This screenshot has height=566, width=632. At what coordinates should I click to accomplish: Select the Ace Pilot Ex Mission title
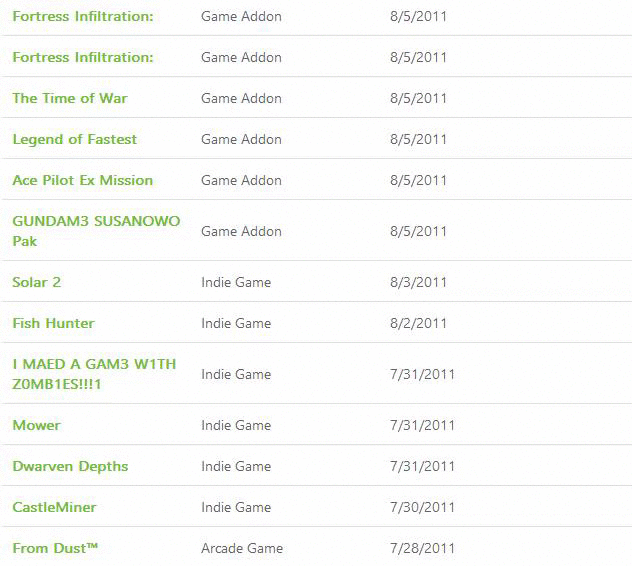coord(83,180)
